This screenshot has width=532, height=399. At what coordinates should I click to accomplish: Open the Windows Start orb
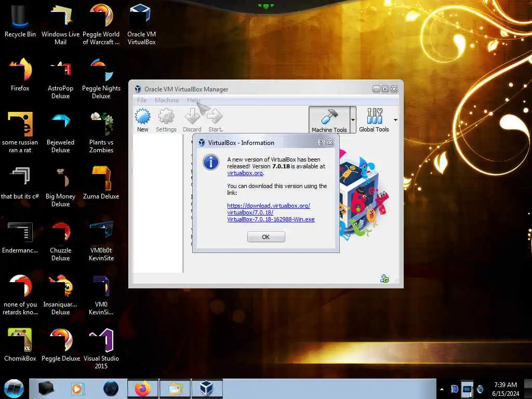pos(14,389)
